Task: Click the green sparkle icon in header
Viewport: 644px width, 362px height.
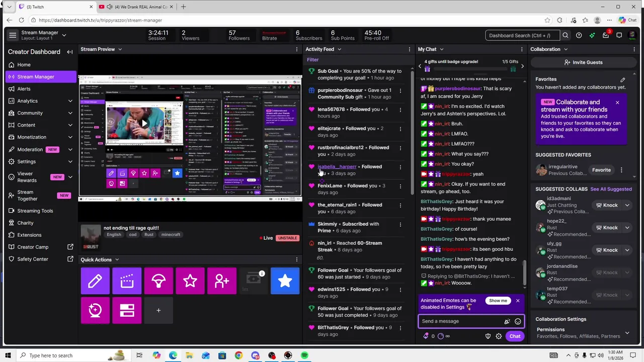Action: tap(592, 35)
